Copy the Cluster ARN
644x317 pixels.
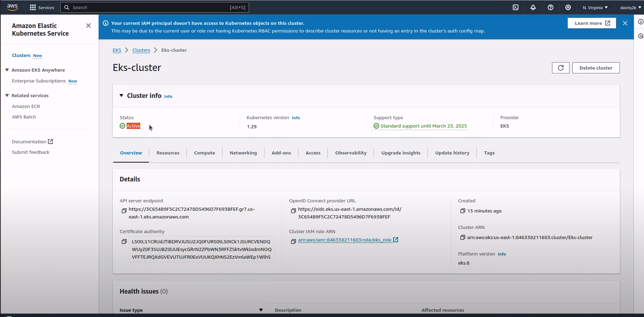(x=462, y=237)
